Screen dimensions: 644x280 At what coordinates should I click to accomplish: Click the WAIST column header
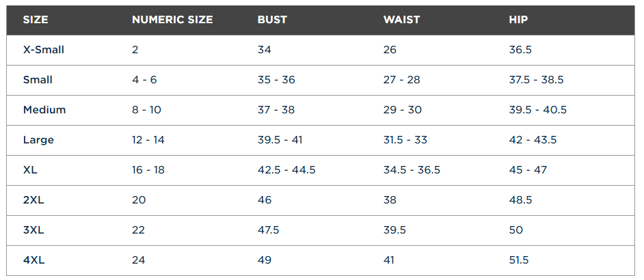pyautogui.click(x=401, y=20)
